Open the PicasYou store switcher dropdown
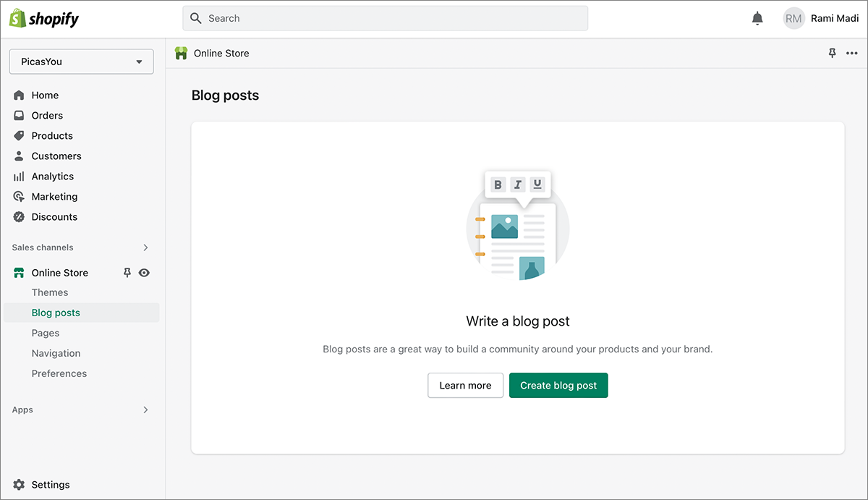 click(x=81, y=62)
